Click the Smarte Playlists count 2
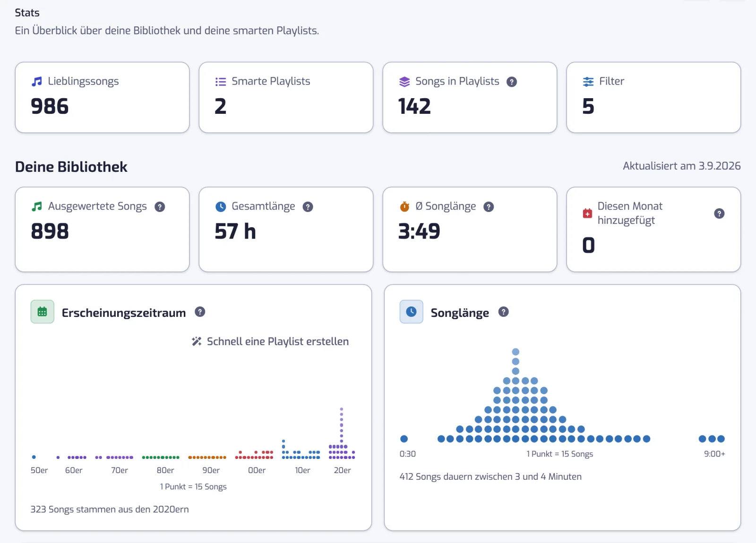The image size is (756, 543). (221, 106)
